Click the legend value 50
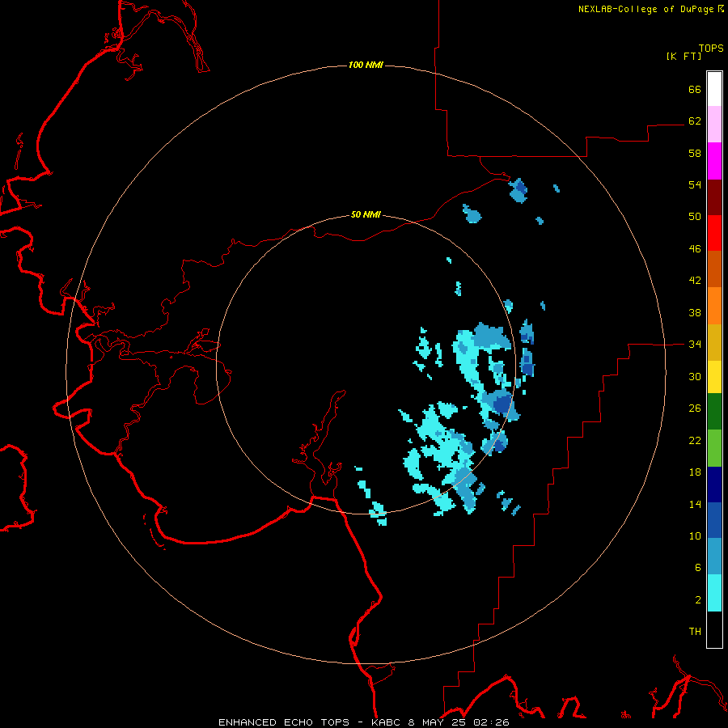The width and height of the screenshot is (728, 728). point(695,217)
